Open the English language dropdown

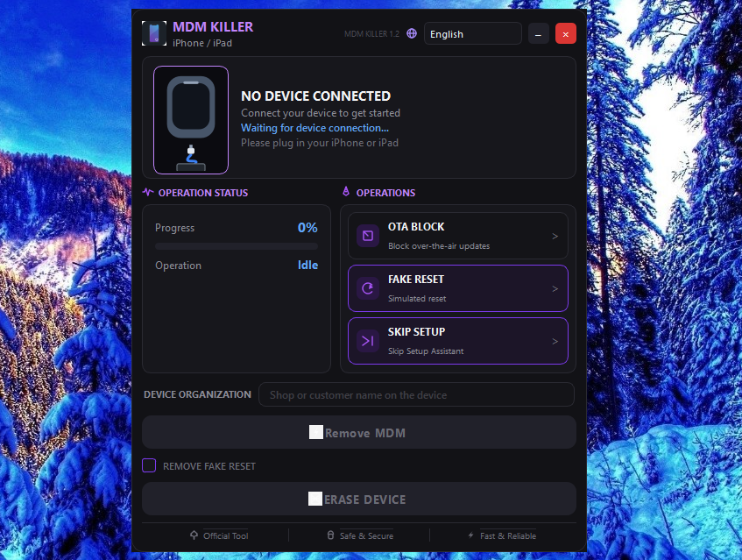473,33
